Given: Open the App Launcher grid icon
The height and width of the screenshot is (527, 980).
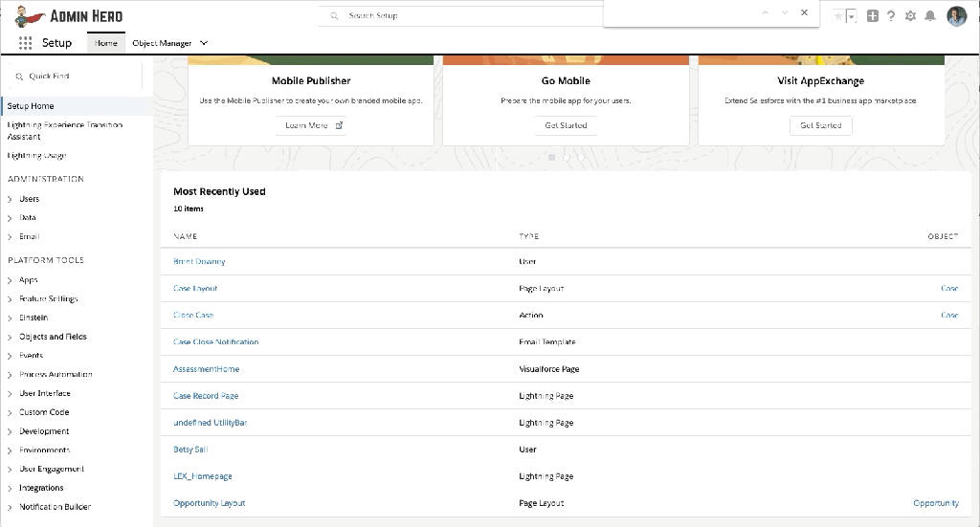Looking at the screenshot, I should pyautogui.click(x=25, y=43).
